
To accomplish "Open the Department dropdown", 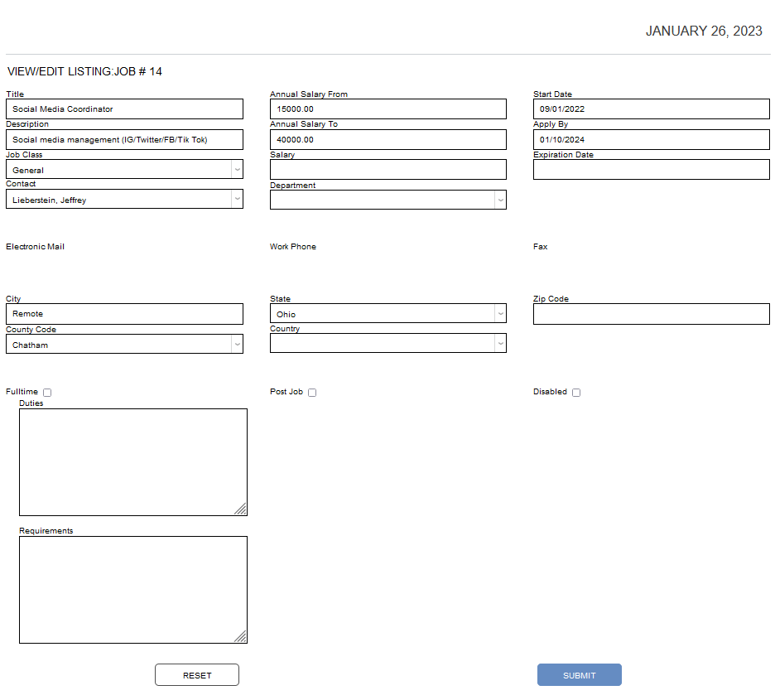I will [388, 200].
